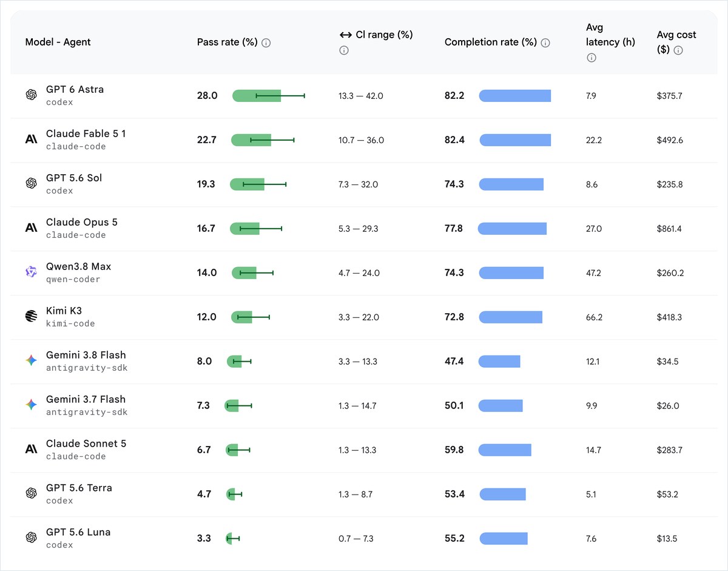Click the 47.2 average latency value
Viewport: 728px width, 571px height.
(593, 273)
